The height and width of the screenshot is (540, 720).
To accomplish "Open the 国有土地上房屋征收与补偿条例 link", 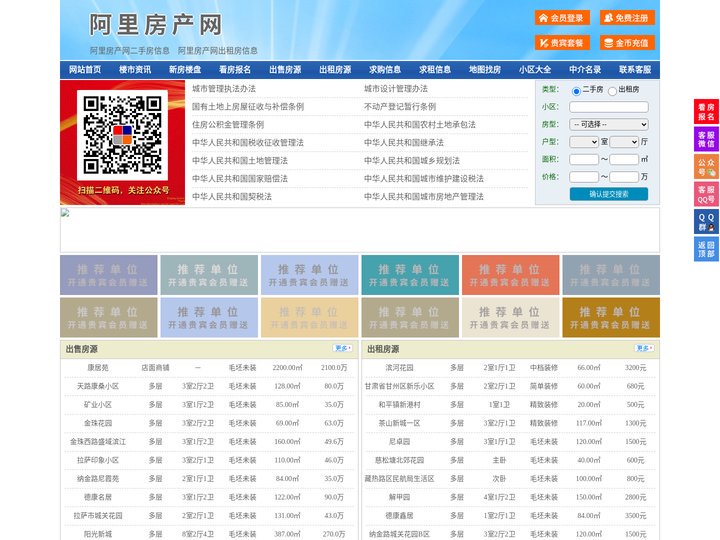I will 248,107.
